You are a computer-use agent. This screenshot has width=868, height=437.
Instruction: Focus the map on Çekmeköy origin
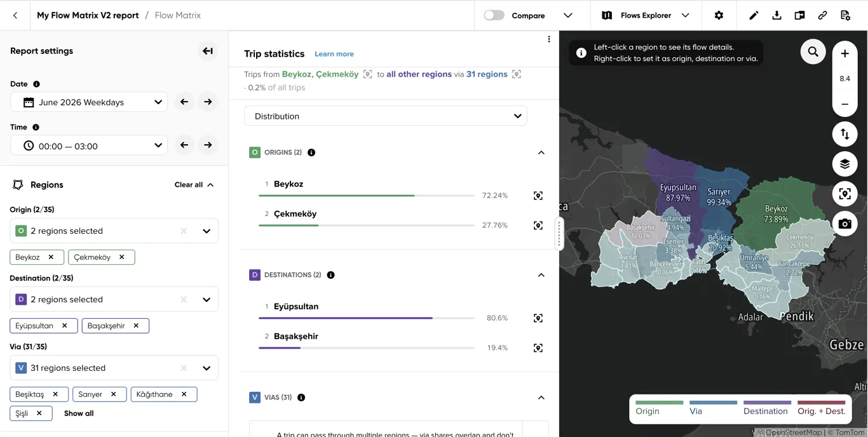pos(538,225)
